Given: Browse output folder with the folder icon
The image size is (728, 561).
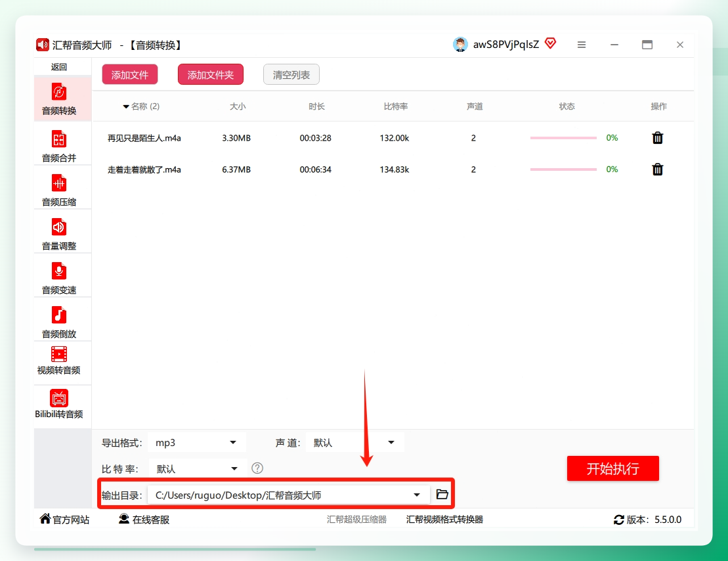Looking at the screenshot, I should pos(442,494).
